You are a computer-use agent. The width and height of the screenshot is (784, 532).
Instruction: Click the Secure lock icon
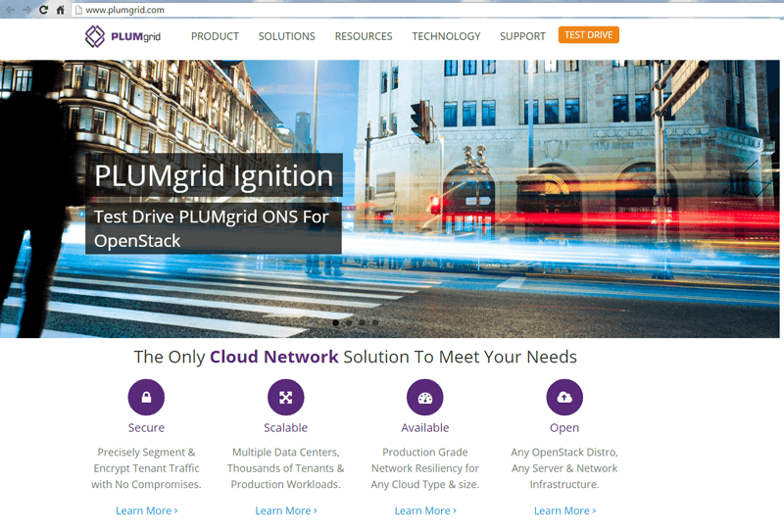(146, 398)
